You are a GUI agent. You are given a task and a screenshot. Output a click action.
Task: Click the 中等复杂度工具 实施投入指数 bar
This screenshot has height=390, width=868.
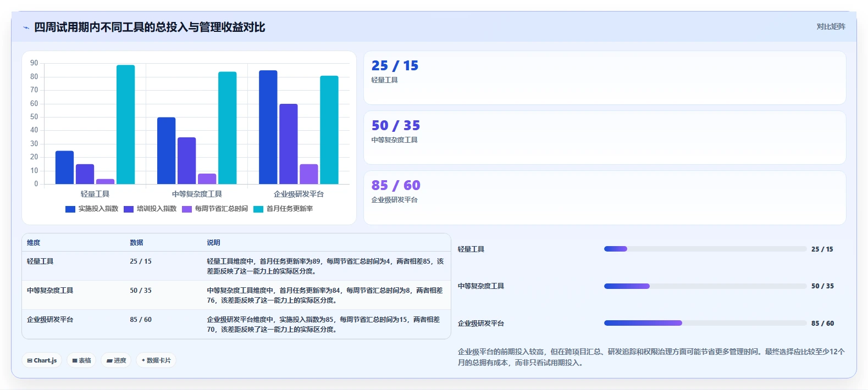coord(166,151)
